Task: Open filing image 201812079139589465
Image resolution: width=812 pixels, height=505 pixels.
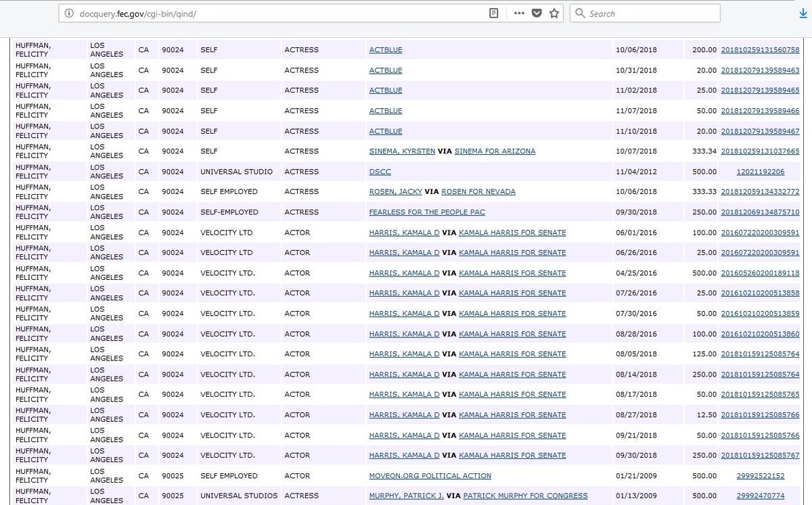Action: click(760, 91)
